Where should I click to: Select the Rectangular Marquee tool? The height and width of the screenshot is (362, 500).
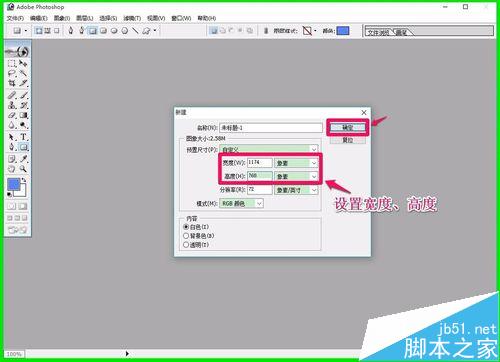point(12,63)
